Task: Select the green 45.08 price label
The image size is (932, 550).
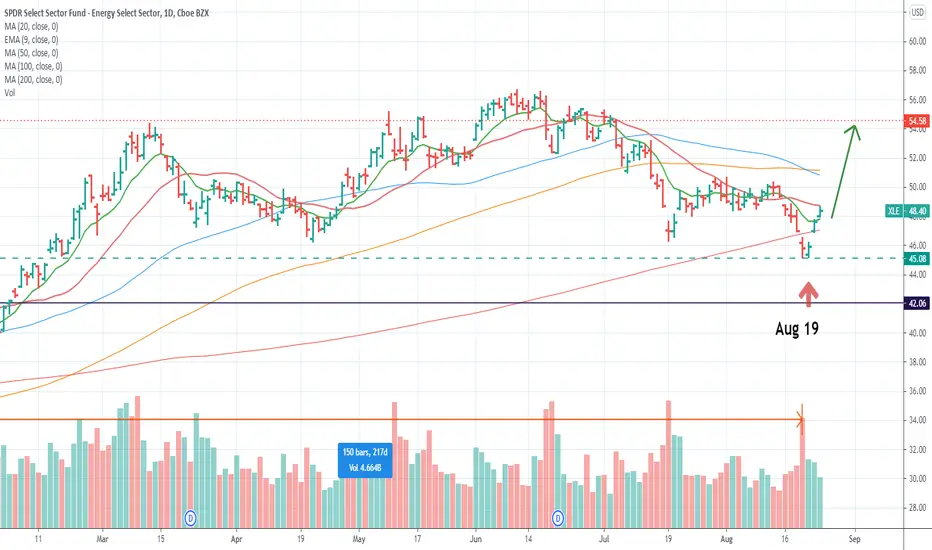Action: point(917,259)
